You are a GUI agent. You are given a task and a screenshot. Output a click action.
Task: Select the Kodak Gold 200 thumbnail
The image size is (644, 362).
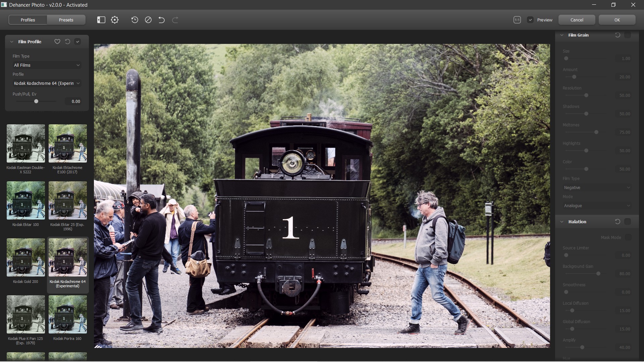(x=25, y=257)
